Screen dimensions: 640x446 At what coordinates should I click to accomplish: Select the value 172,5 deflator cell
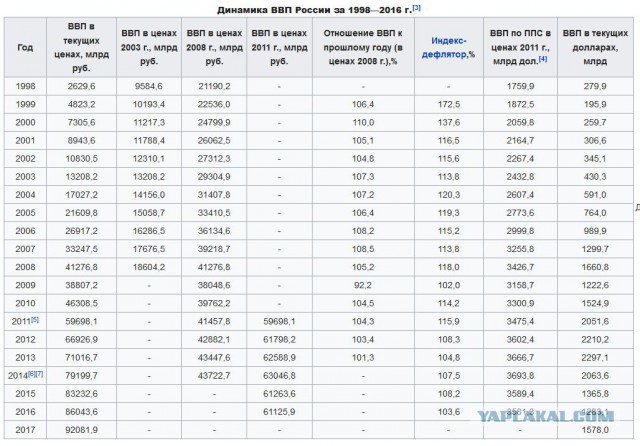(x=449, y=104)
